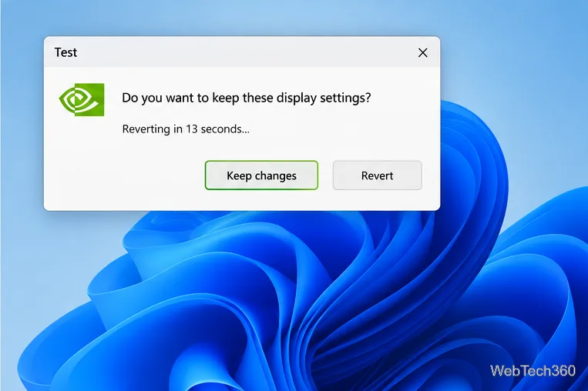Choose Revert to restore display settings

click(378, 175)
